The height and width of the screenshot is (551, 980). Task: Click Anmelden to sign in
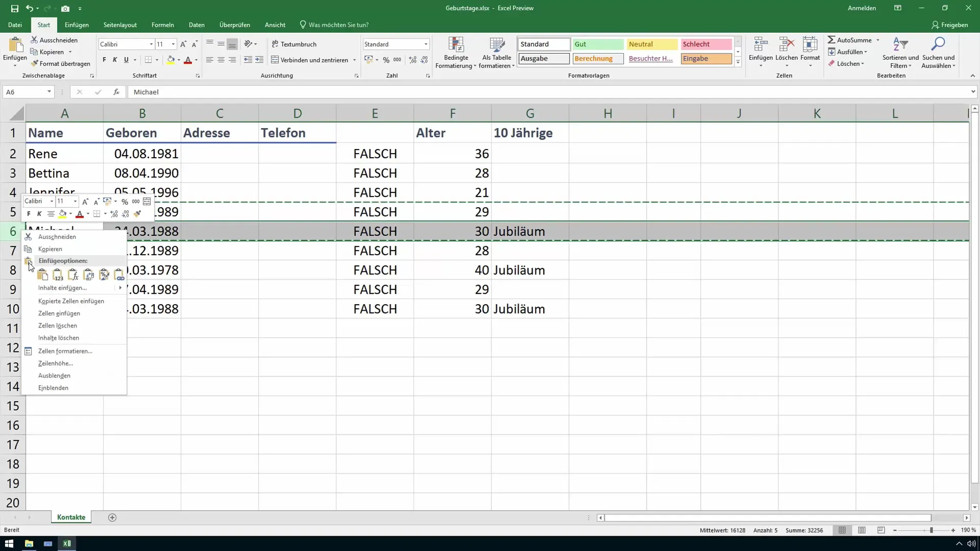pyautogui.click(x=862, y=8)
